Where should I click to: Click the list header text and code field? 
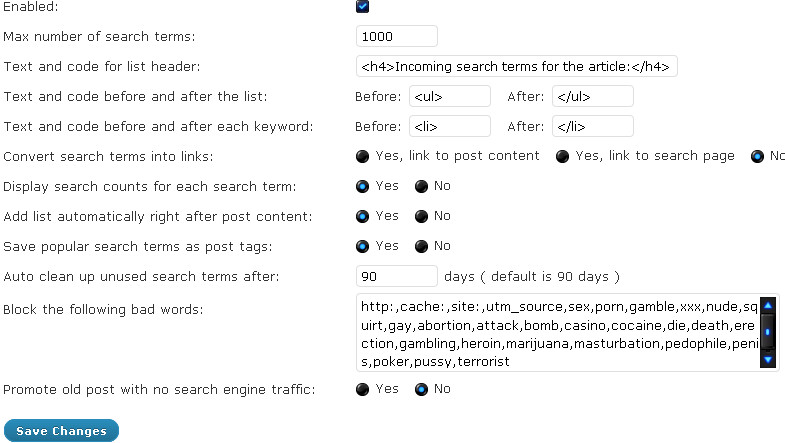coord(517,67)
